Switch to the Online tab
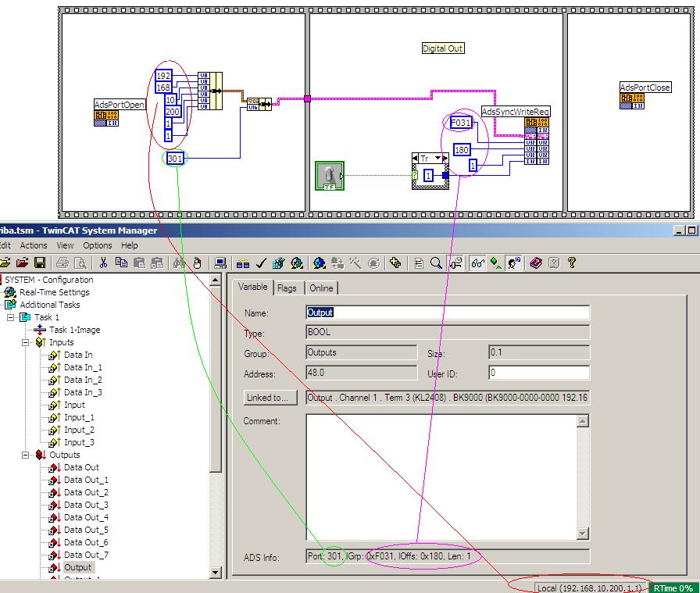700x593 pixels. point(321,288)
